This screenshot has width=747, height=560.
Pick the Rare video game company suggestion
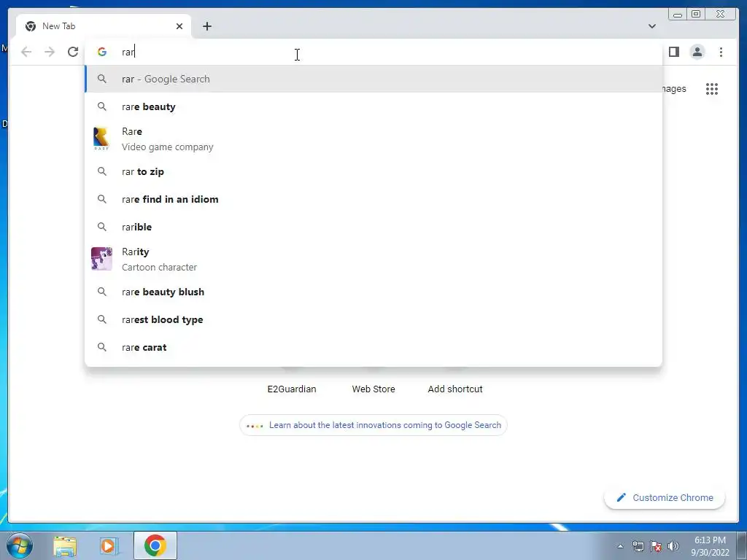coord(373,139)
